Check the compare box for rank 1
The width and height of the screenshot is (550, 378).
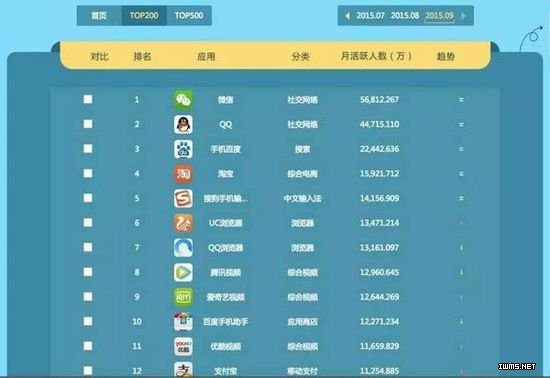[88, 99]
